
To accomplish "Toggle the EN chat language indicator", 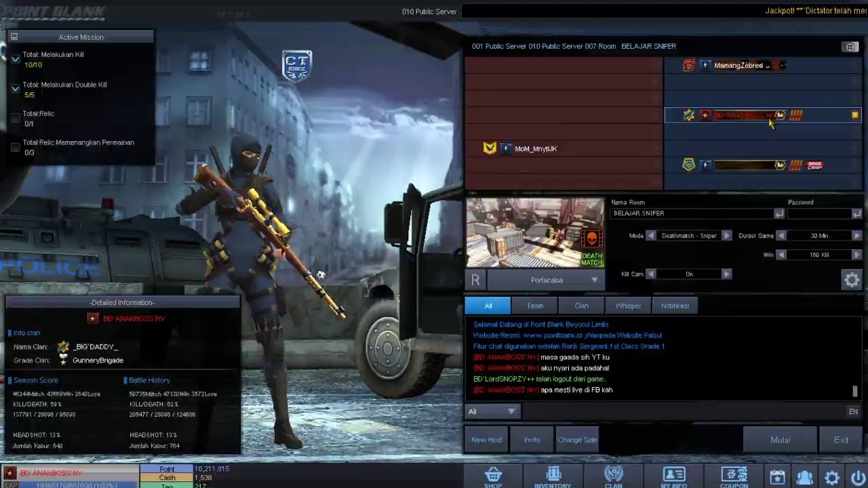I will point(853,411).
